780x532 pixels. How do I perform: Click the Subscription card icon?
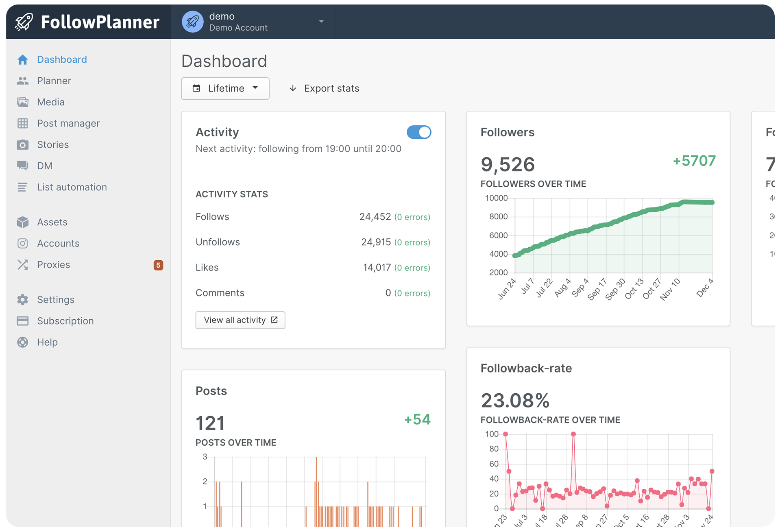(x=23, y=321)
